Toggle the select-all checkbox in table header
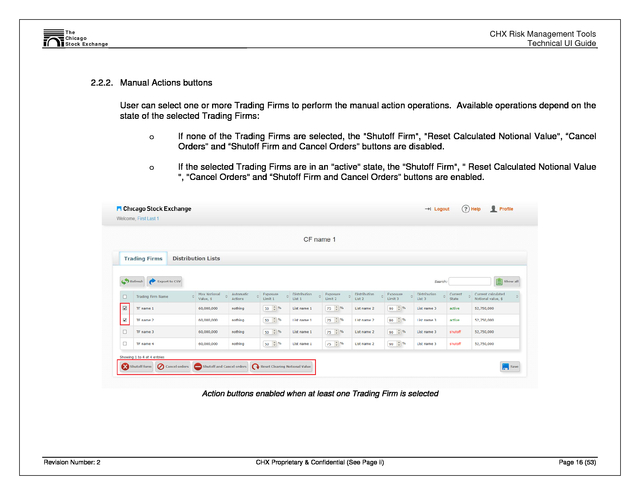This screenshot has width=640, height=495. pos(125,297)
